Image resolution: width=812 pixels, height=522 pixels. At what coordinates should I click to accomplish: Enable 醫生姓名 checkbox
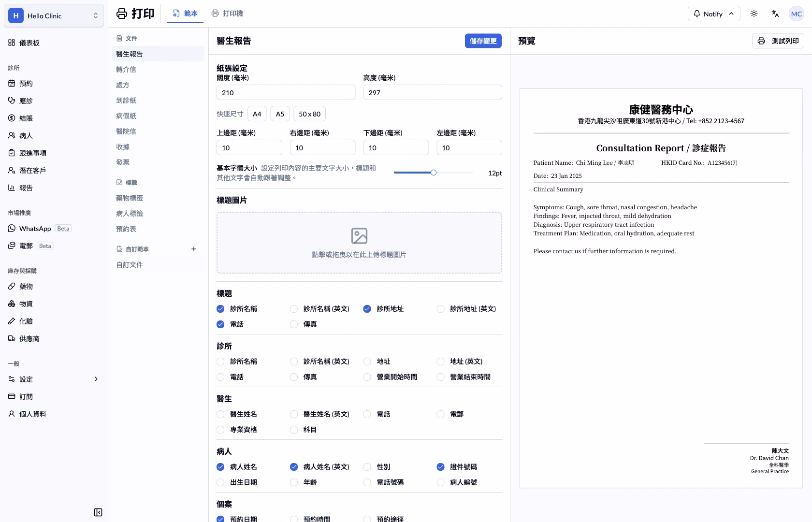click(220, 414)
